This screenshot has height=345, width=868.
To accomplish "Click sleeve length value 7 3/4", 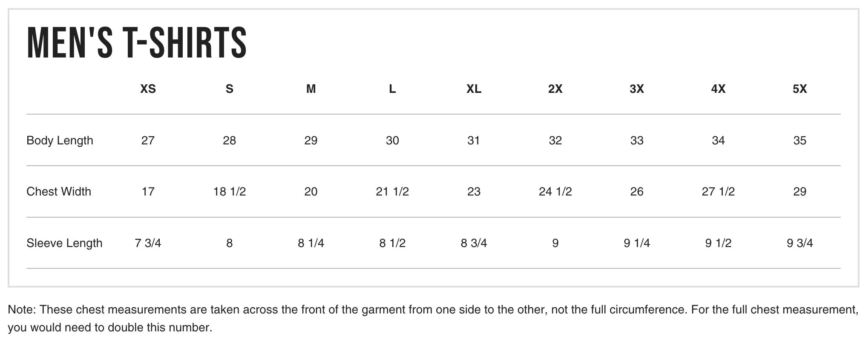I will tap(148, 243).
